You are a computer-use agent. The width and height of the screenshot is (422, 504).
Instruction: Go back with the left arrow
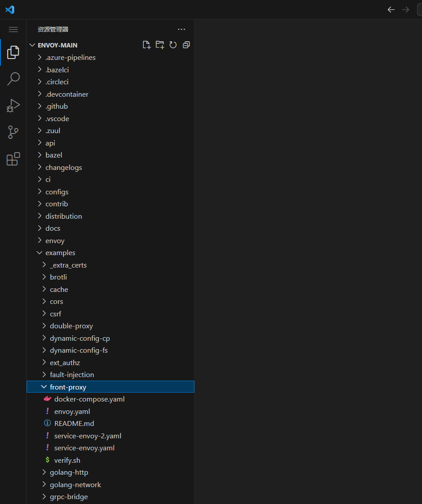[x=391, y=10]
